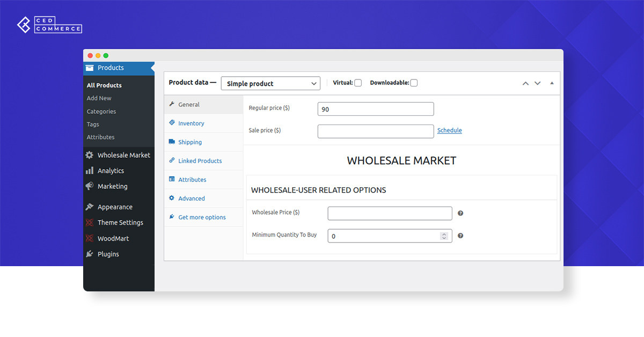The height and width of the screenshot is (337, 644).
Task: Open the Simple product type dropdown
Action: point(270,84)
